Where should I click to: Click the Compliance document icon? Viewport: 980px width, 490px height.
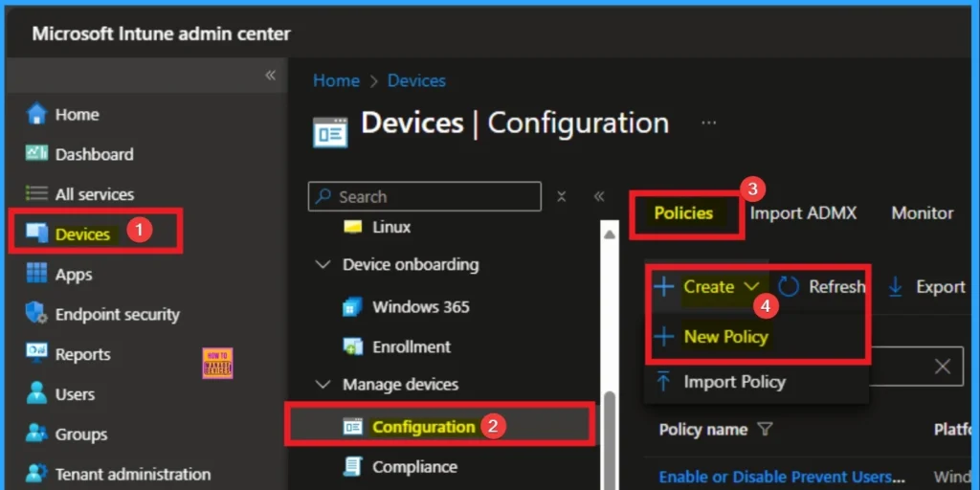pos(353,467)
